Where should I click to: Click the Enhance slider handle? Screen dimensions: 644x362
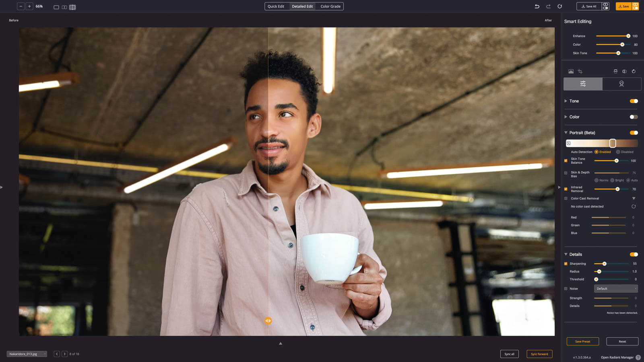point(628,36)
